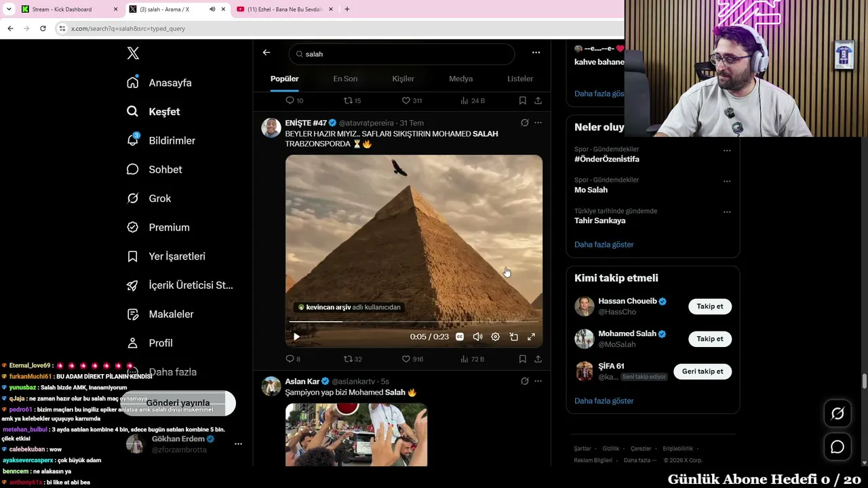868x488 pixels.
Task: Open search settings three-dot menu
Action: coord(536,53)
